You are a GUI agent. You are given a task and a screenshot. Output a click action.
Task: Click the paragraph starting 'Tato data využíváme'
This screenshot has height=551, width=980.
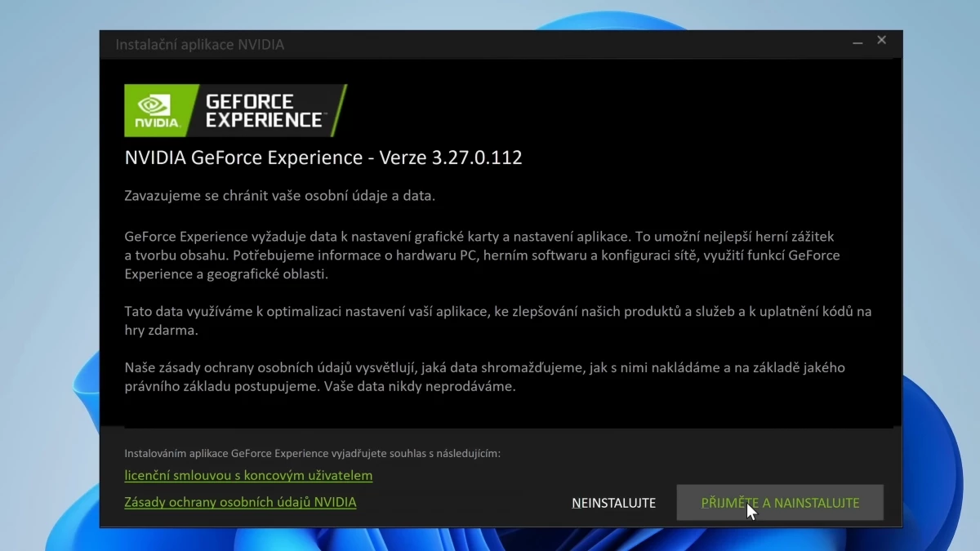498,321
